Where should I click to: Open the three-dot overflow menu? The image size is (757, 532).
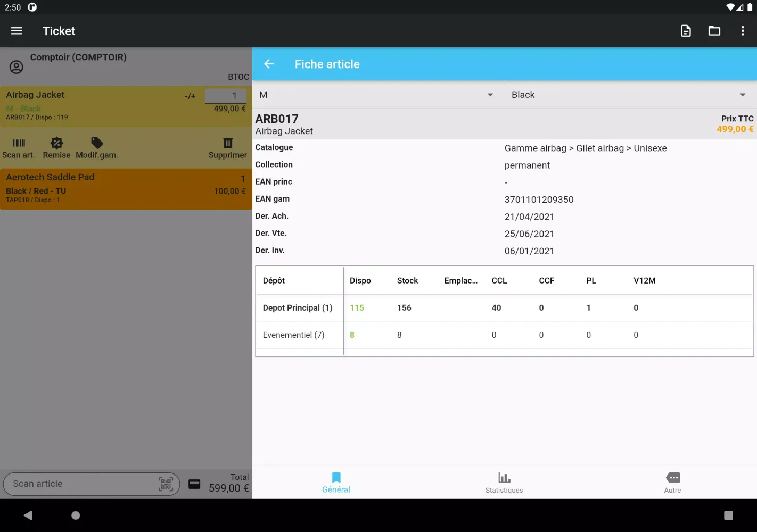tap(742, 31)
